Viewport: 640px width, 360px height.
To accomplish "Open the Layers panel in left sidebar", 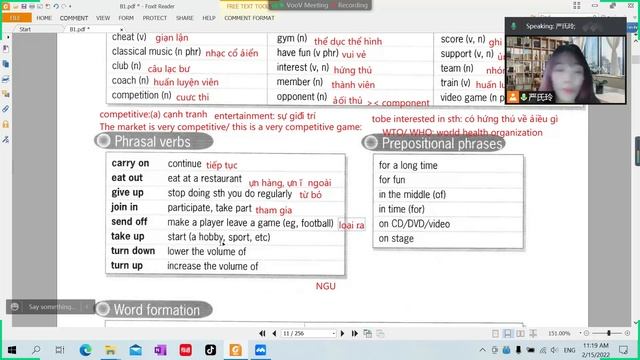I will (6, 79).
